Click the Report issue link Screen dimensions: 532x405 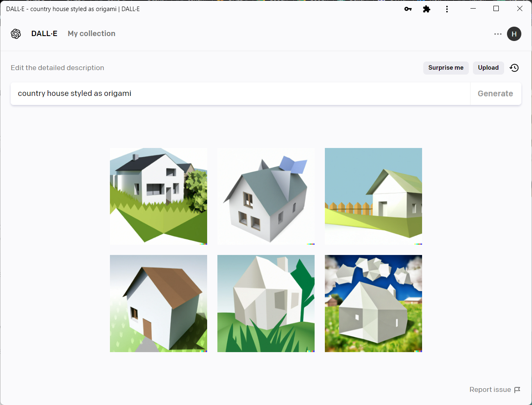pyautogui.click(x=490, y=390)
